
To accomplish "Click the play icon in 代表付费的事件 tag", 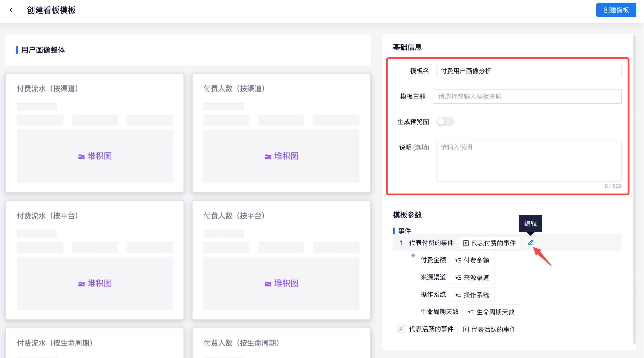I will coord(466,243).
